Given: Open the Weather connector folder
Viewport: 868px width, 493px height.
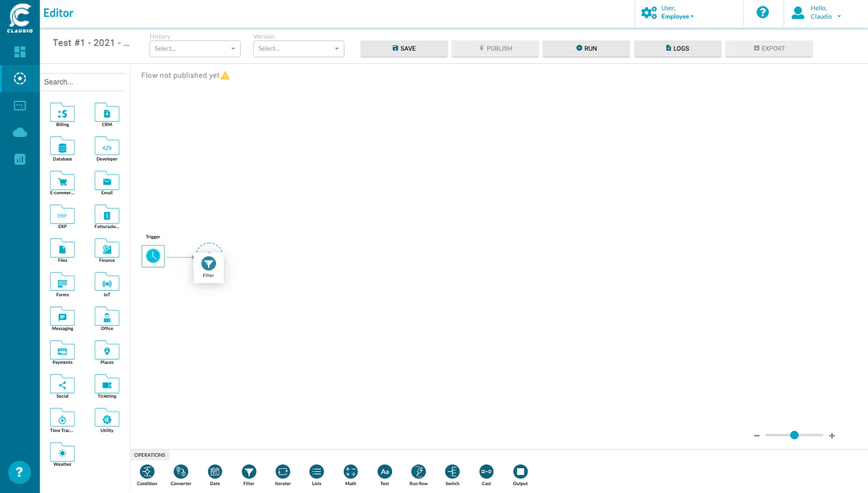Looking at the screenshot, I should click(x=62, y=453).
